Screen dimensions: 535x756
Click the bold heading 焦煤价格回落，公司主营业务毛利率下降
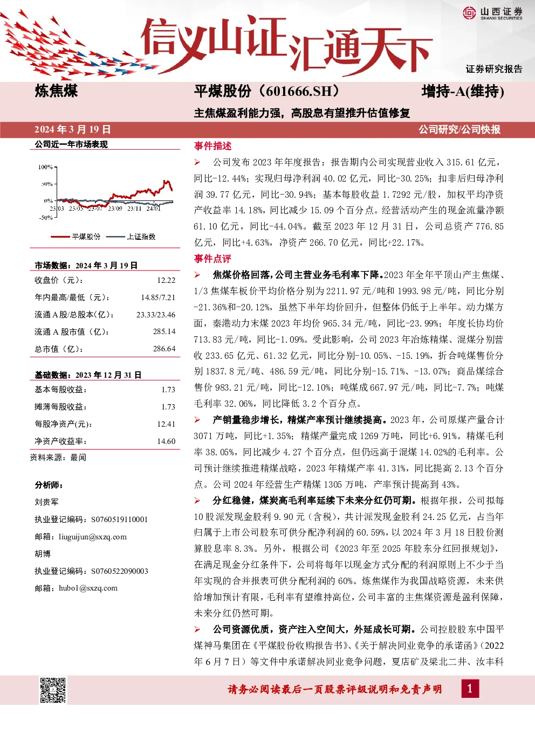point(298,275)
